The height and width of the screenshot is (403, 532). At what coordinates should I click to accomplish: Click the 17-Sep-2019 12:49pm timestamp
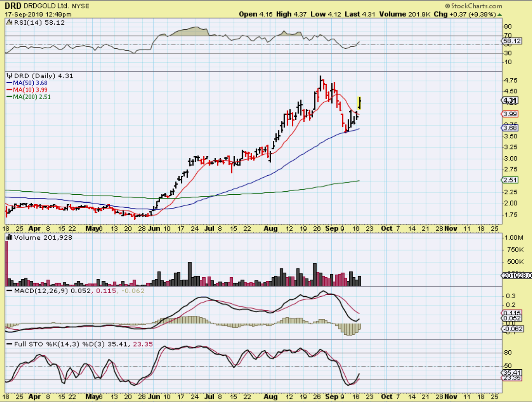(38, 14)
